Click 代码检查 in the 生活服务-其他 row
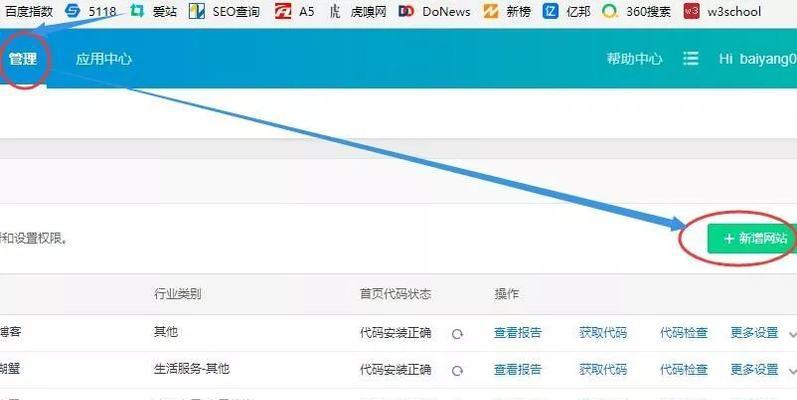Viewport: 797px width, 400px height. 684,370
